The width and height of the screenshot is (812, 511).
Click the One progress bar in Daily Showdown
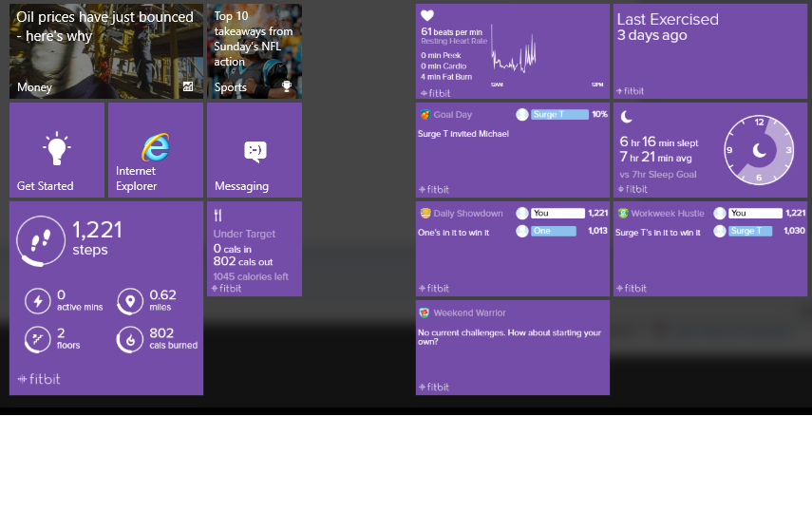(554, 231)
